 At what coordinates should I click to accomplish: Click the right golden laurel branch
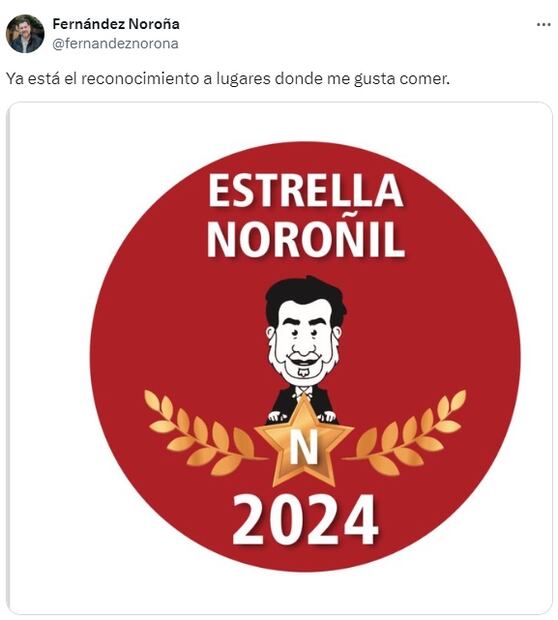coord(406,433)
